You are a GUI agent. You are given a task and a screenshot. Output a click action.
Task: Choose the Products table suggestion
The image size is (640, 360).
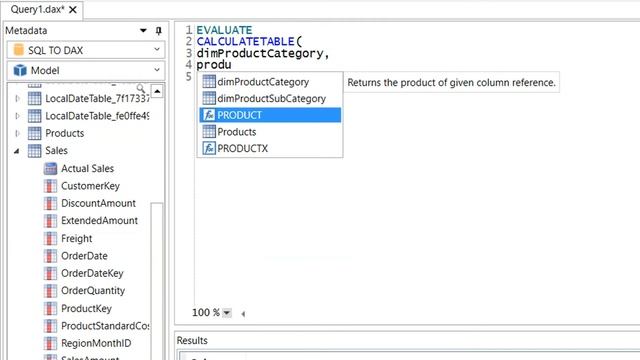(x=270, y=132)
